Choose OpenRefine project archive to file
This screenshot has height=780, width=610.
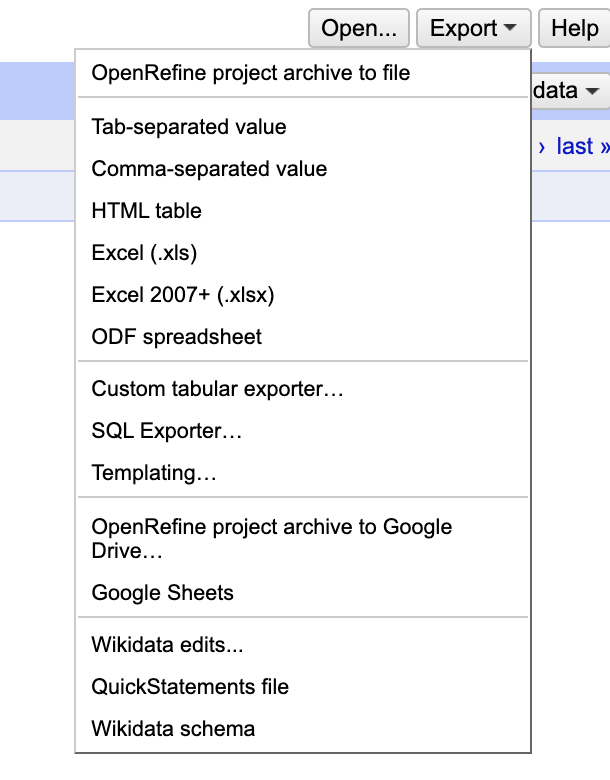[x=303, y=73]
